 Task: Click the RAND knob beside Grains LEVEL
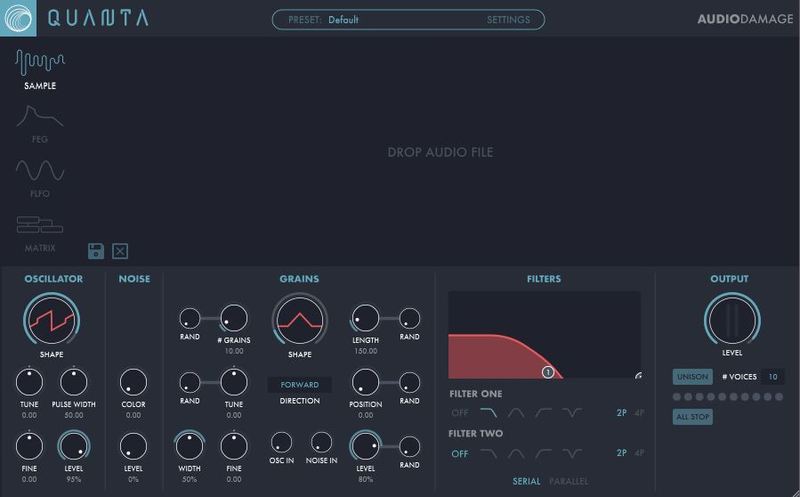409,446
